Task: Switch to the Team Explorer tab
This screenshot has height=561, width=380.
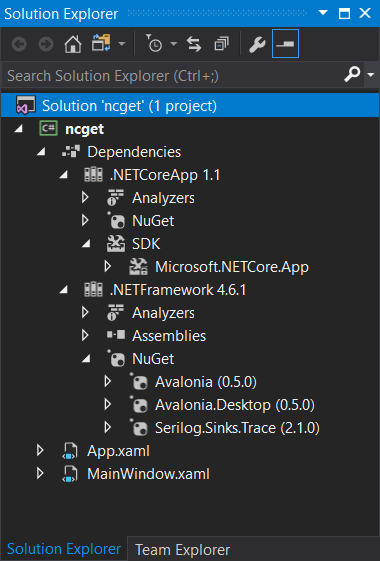Action: tap(182, 550)
